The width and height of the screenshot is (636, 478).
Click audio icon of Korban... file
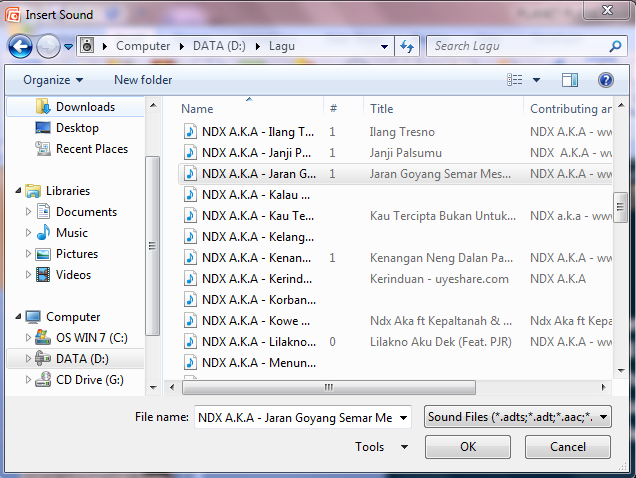[190, 299]
